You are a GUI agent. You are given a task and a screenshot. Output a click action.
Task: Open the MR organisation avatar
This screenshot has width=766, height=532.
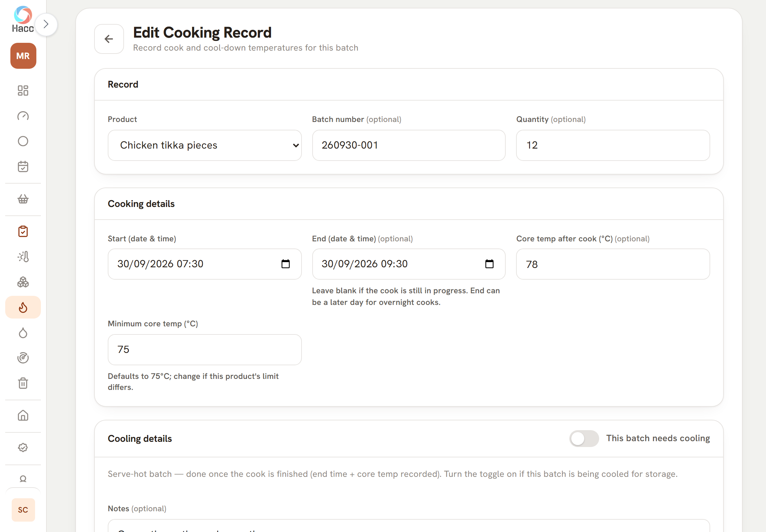click(23, 56)
